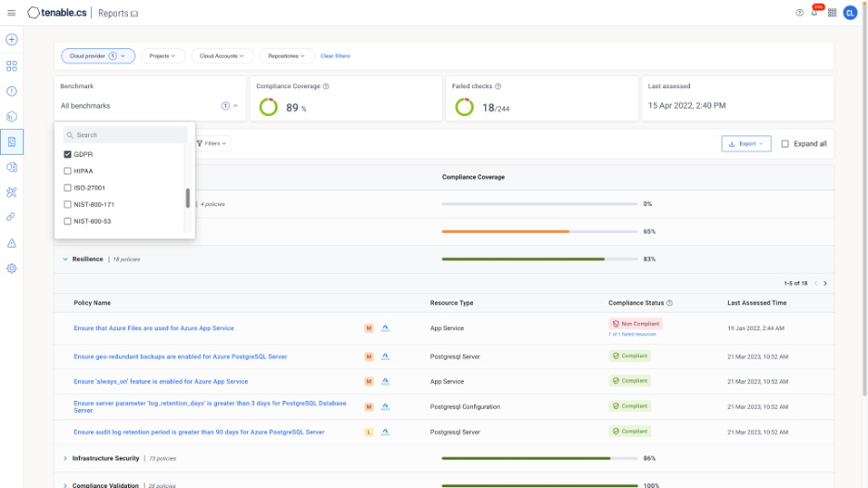868x488 pixels.
Task: Open the alert circle icon in sidebar
Action: point(12,92)
